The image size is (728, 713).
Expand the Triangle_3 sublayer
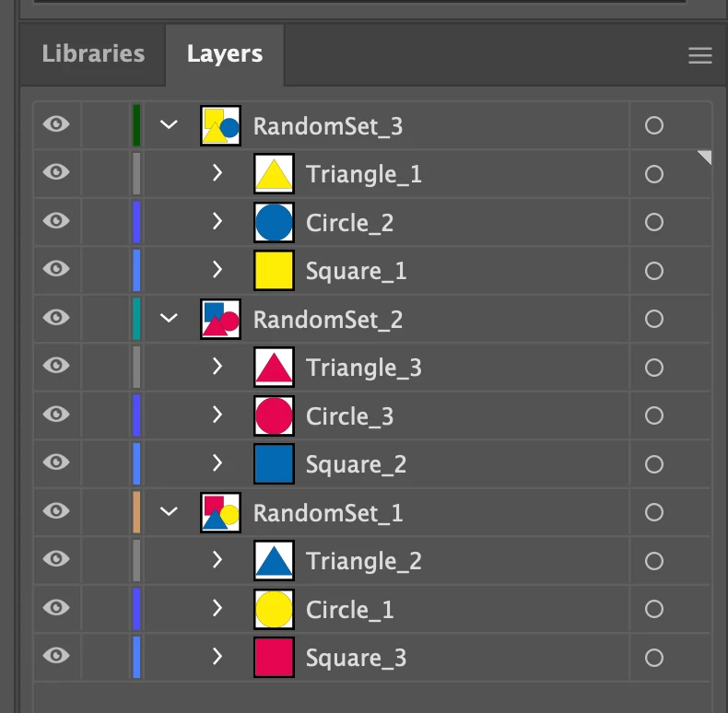217,367
